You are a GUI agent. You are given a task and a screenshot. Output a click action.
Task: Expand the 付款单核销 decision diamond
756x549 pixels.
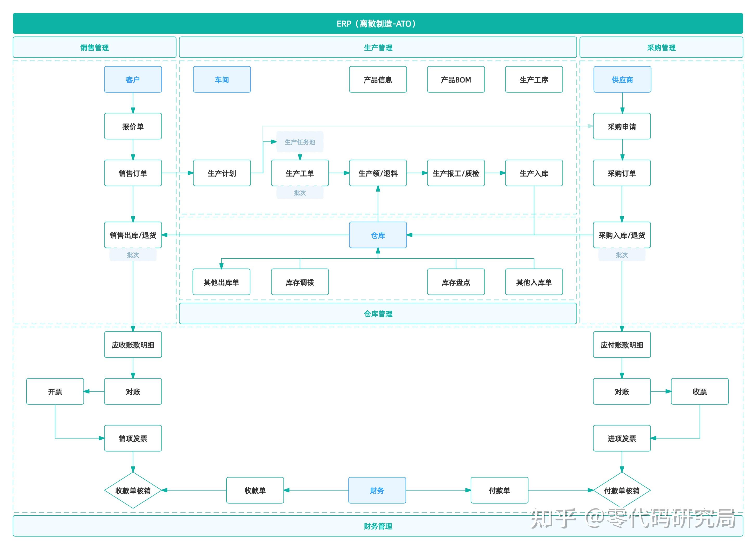click(x=622, y=490)
